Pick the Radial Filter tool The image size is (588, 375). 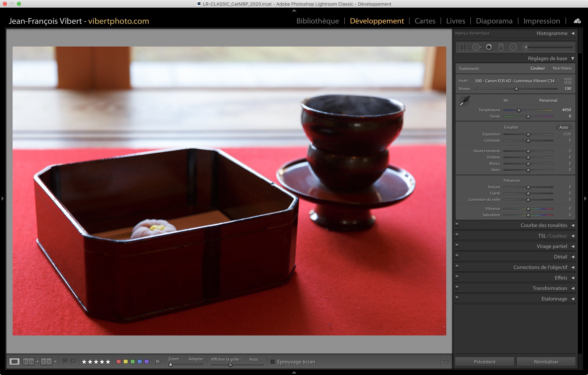click(513, 47)
